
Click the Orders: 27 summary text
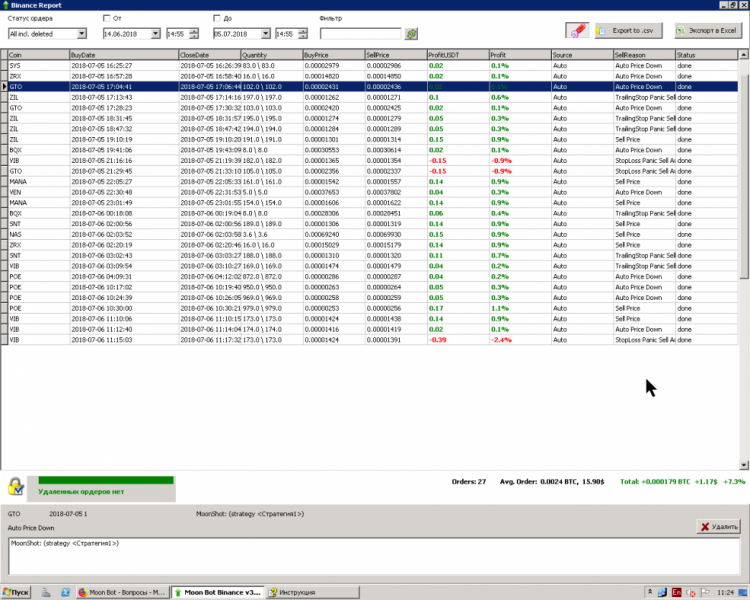(x=469, y=482)
